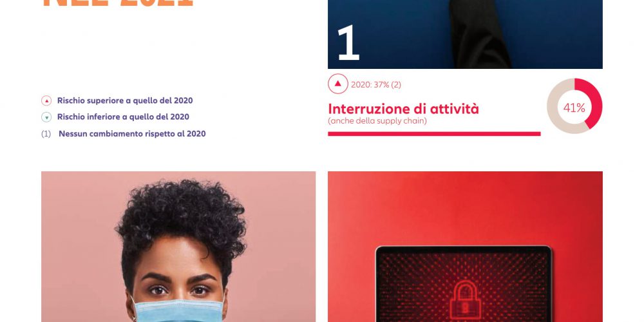
Task: Click the blue surgical mask in photo
Action: point(178,311)
